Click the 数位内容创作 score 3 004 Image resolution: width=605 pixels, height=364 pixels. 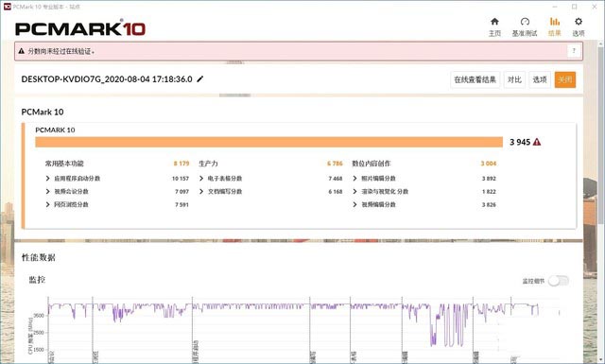click(489, 164)
